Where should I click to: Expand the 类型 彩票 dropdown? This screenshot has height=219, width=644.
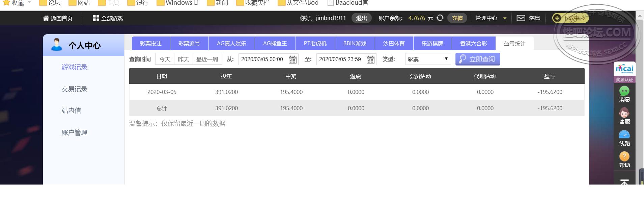(428, 59)
